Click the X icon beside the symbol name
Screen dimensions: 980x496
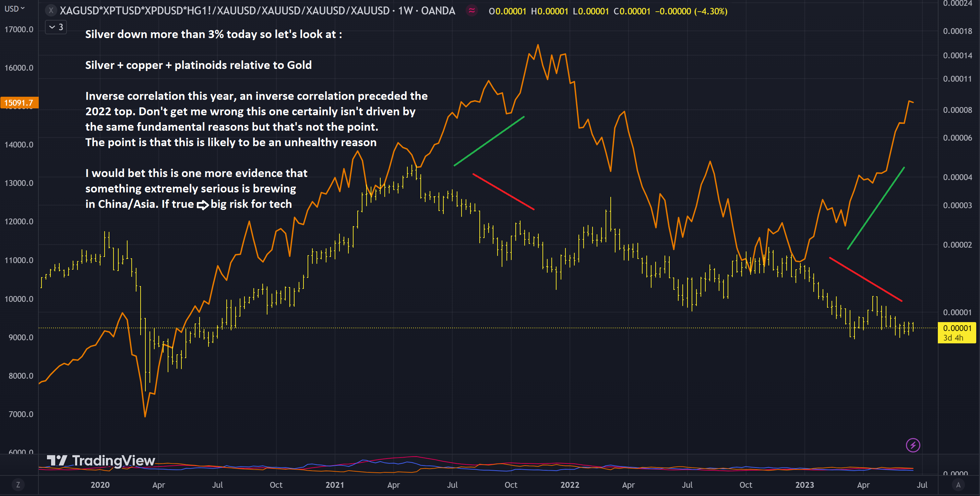(51, 11)
